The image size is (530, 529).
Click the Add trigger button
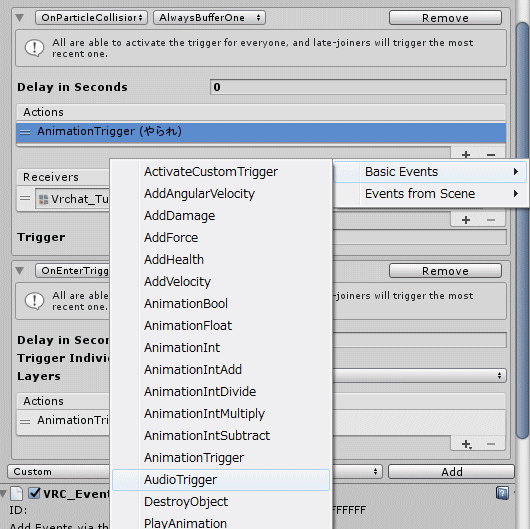pos(451,472)
